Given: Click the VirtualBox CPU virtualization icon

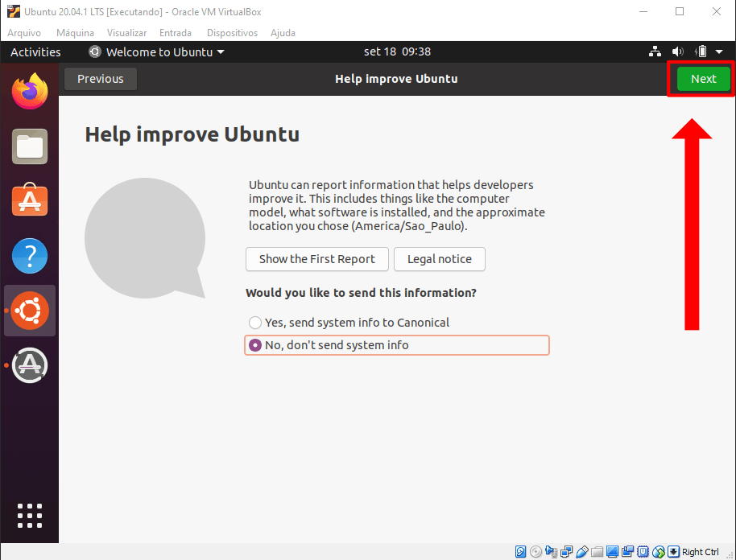Looking at the screenshot, I should coord(643,552).
